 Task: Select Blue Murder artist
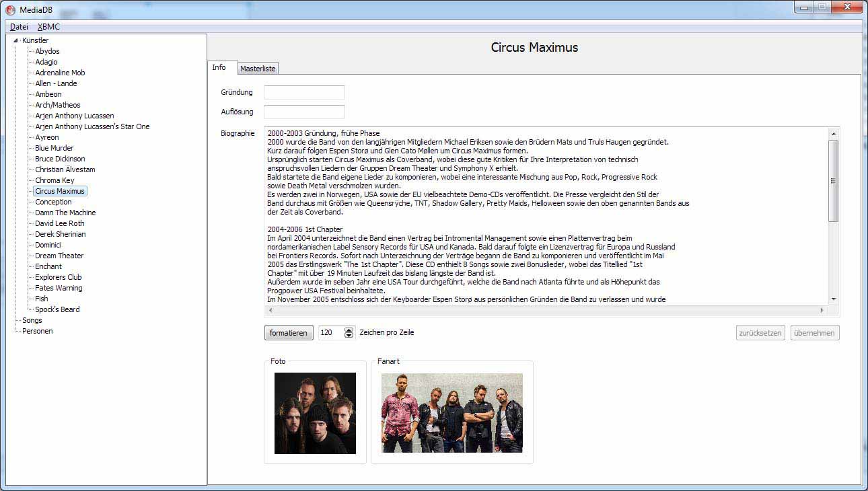pyautogui.click(x=55, y=148)
